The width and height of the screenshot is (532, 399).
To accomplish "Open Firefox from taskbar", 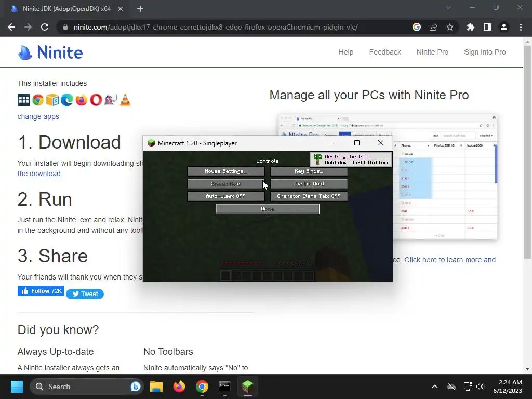I will 179,387.
